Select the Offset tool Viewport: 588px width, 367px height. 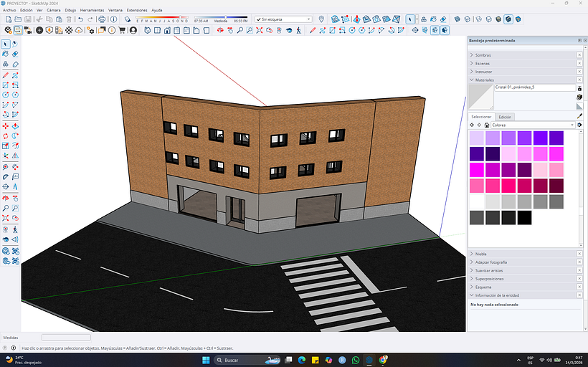15,146
